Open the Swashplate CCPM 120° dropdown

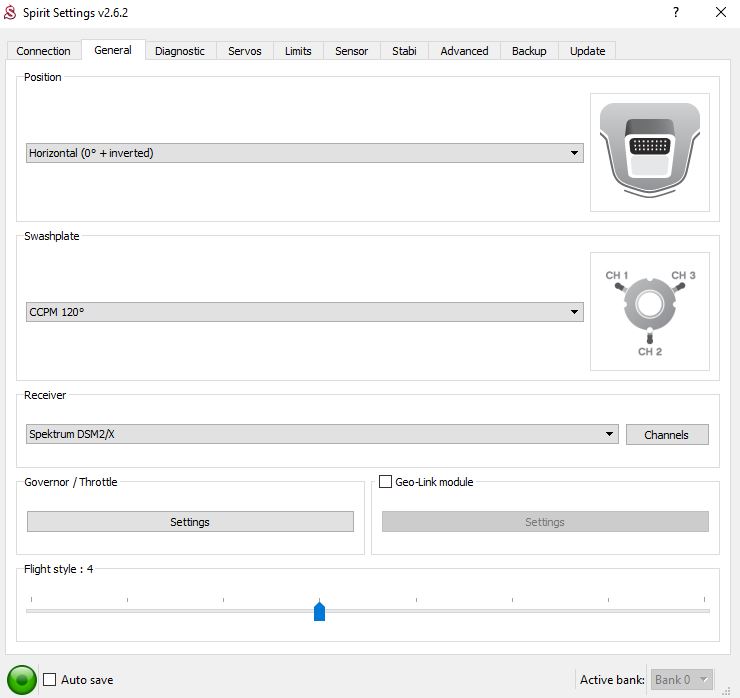coord(304,312)
